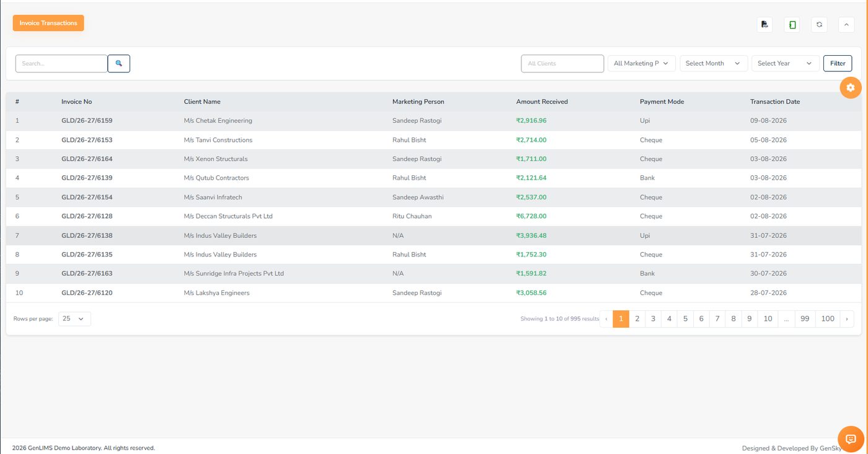This screenshot has width=868, height=454.
Task: Refresh the invoice transactions list
Action: coord(819,25)
